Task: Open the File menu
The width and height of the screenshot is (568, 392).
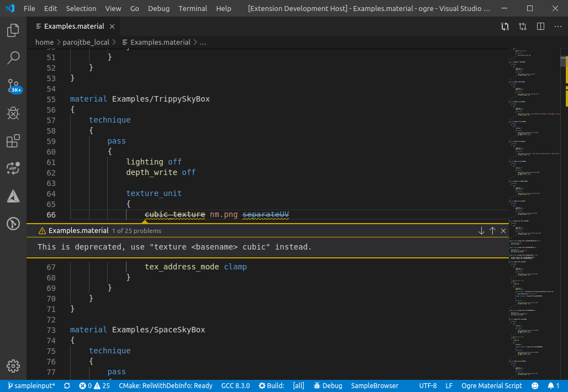Action: pyautogui.click(x=29, y=8)
